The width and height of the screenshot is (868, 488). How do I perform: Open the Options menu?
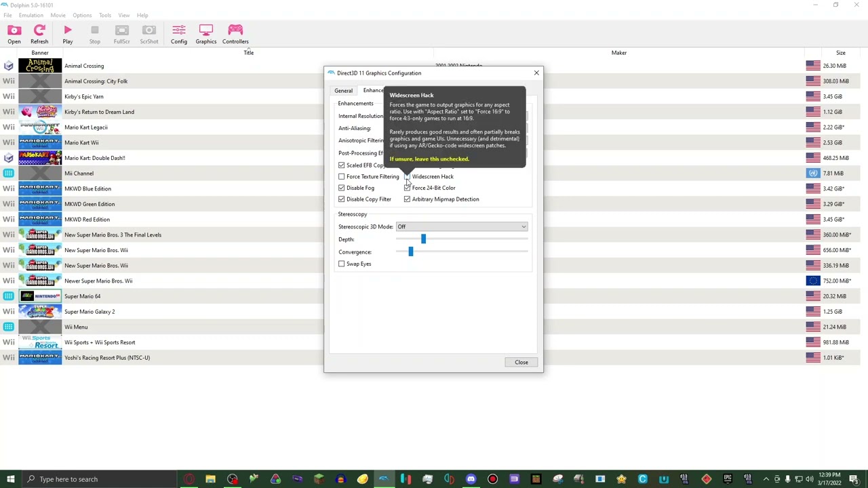pos(82,15)
